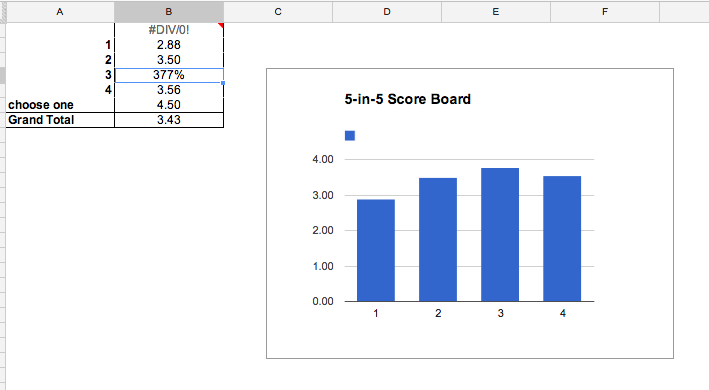Click the 'choose one' label cell

click(x=60, y=105)
